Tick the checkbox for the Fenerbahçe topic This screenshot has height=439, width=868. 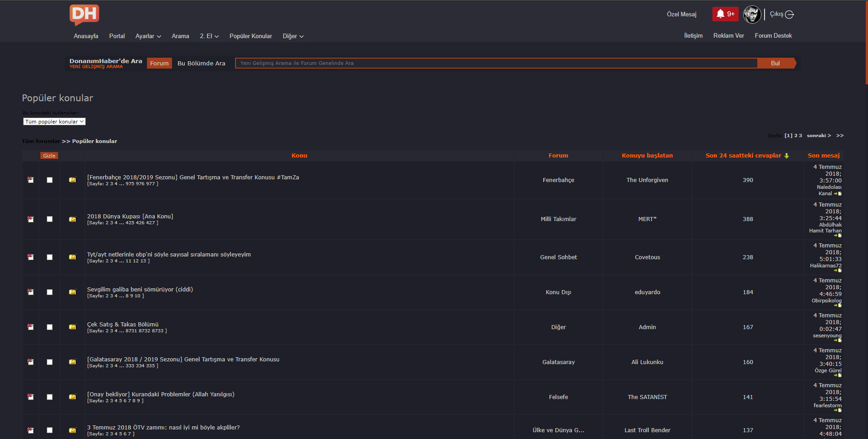click(x=49, y=180)
